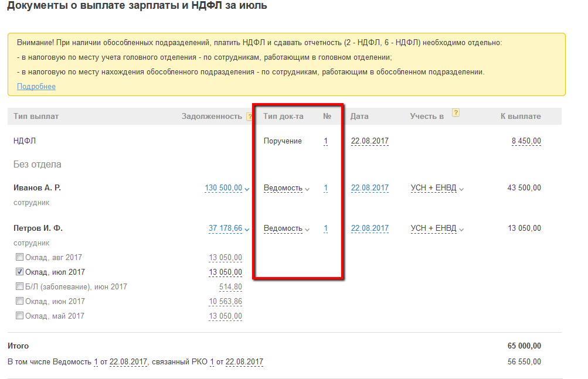Click the Итого total 65 000,00
This screenshot has width=588, height=379.
tap(524, 346)
